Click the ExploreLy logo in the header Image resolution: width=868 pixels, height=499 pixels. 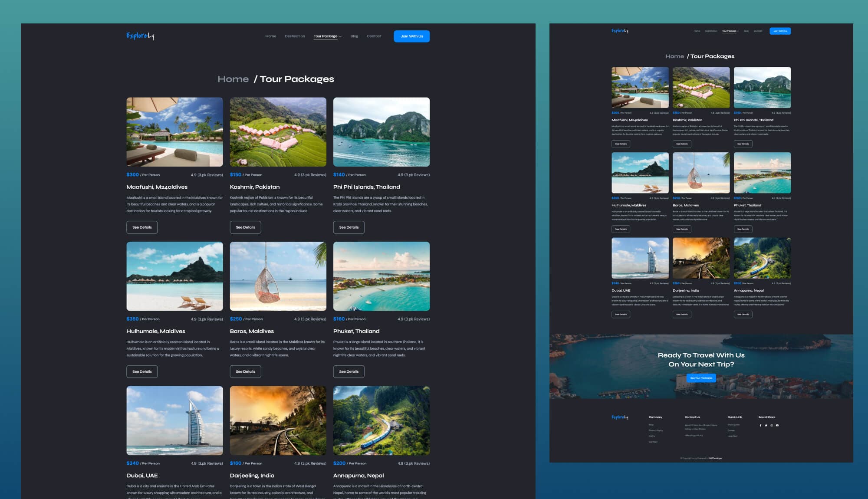tap(140, 36)
